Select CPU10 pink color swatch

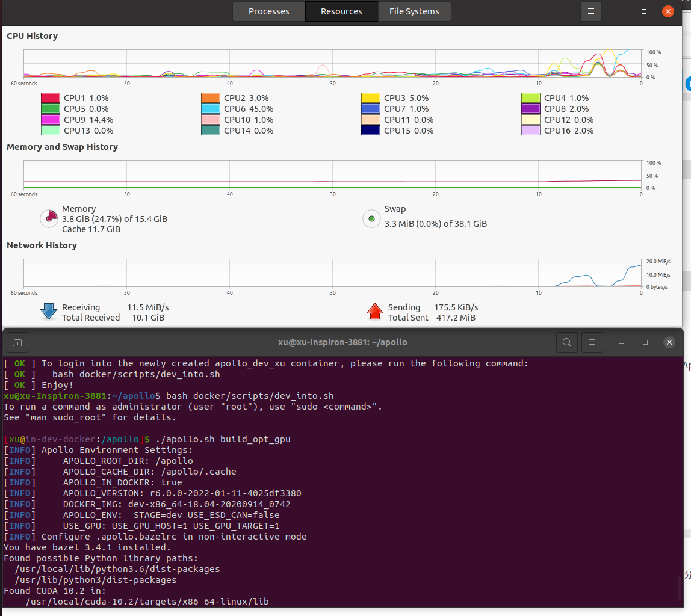click(211, 119)
